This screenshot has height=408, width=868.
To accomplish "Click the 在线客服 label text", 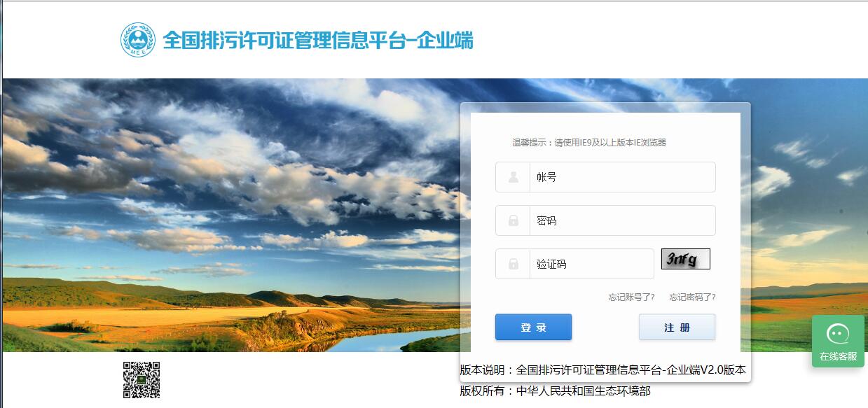I will (839, 356).
